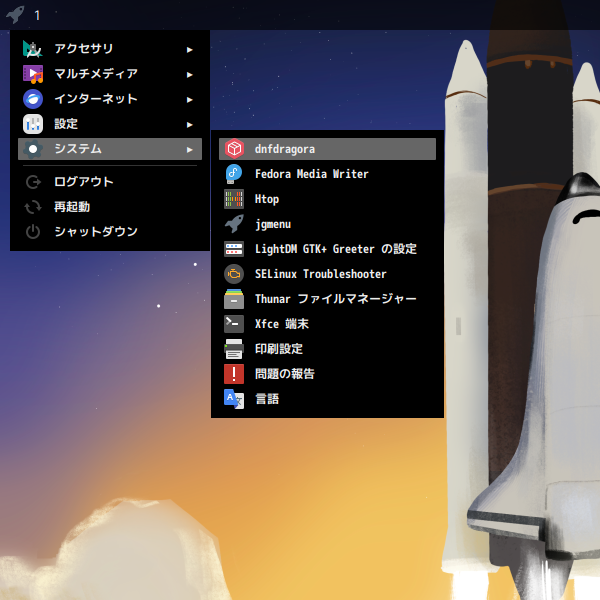Click the Fedora Media Writer icon
Screen dimensions: 600x600
[x=234, y=174]
